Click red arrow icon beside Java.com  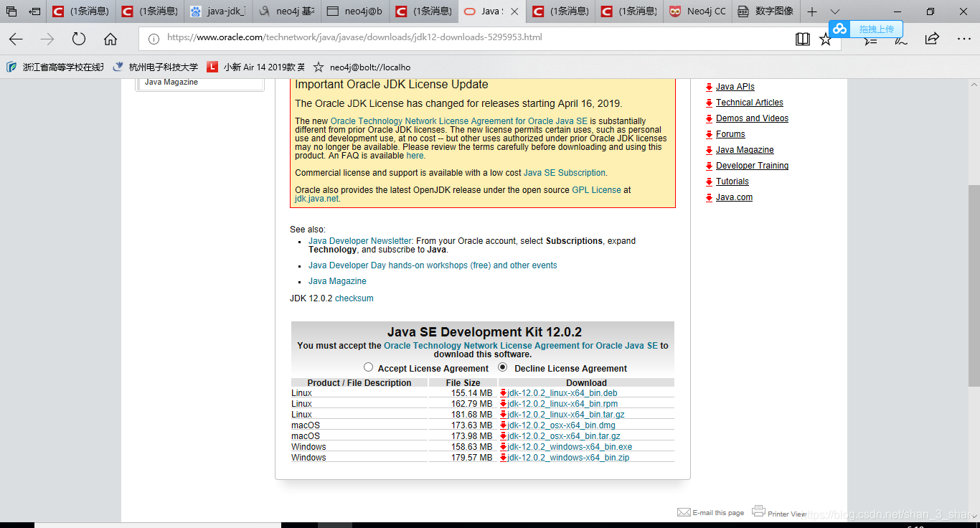coord(709,197)
